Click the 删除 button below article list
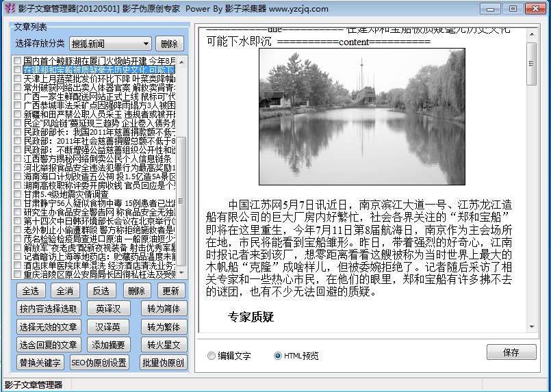This screenshot has width=551, height=392. coord(137,291)
